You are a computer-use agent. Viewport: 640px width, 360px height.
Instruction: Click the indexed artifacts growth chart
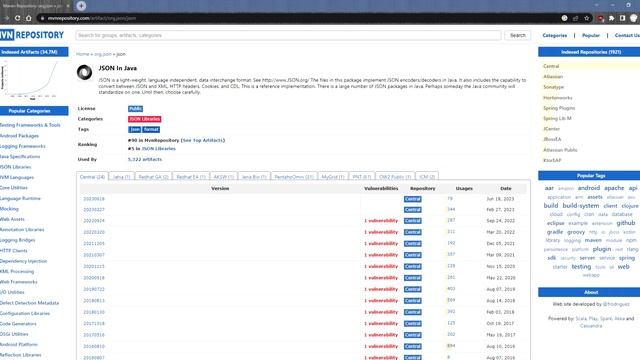pyautogui.click(x=29, y=80)
